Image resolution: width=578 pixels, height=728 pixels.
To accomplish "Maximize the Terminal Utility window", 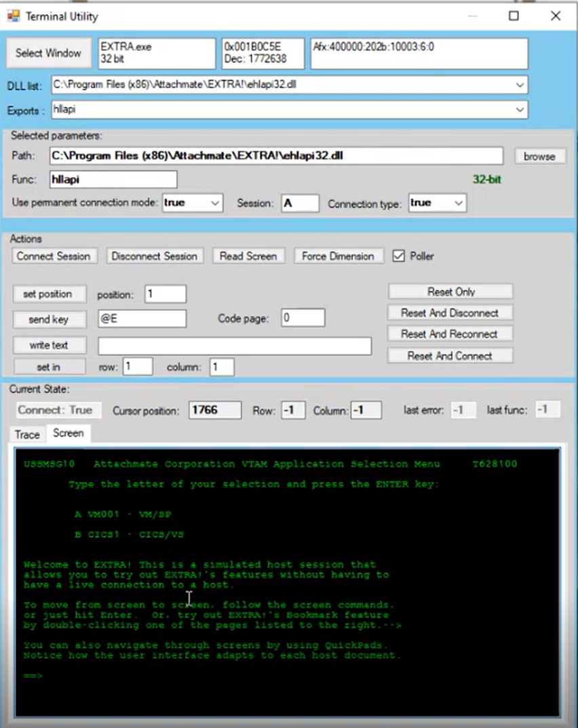I will (x=514, y=16).
